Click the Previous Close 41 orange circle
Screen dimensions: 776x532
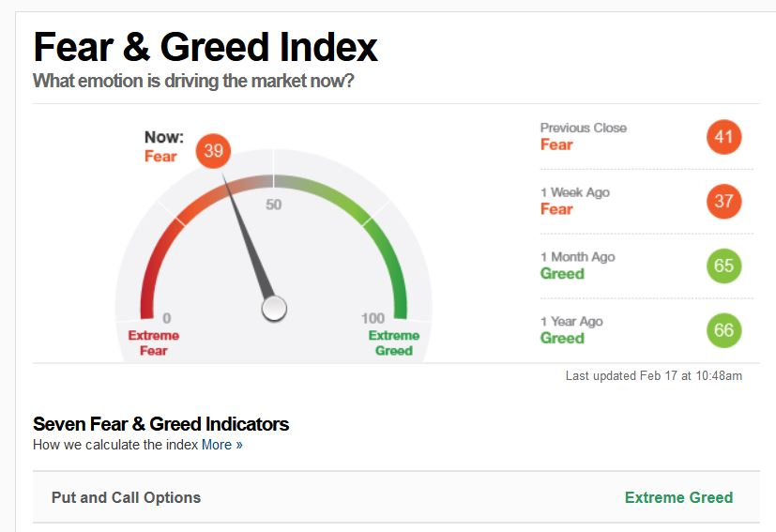tap(723, 137)
